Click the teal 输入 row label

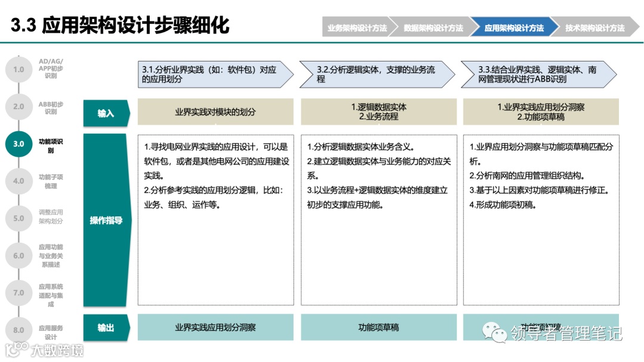pos(106,113)
